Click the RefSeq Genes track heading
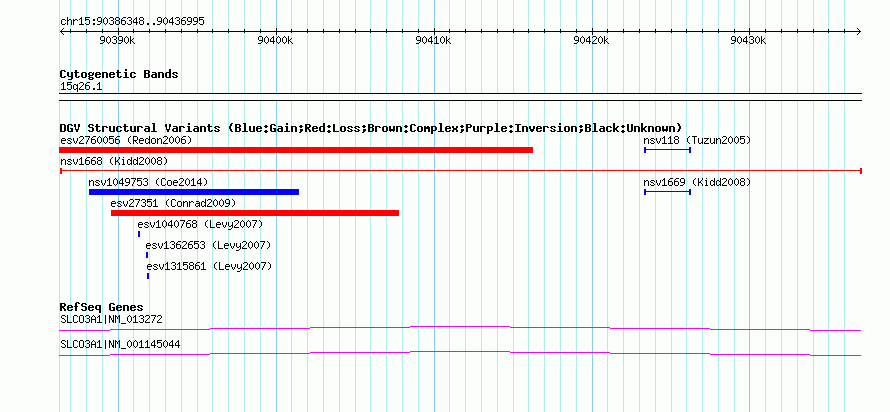This screenshot has height=412, width=890. (x=101, y=307)
